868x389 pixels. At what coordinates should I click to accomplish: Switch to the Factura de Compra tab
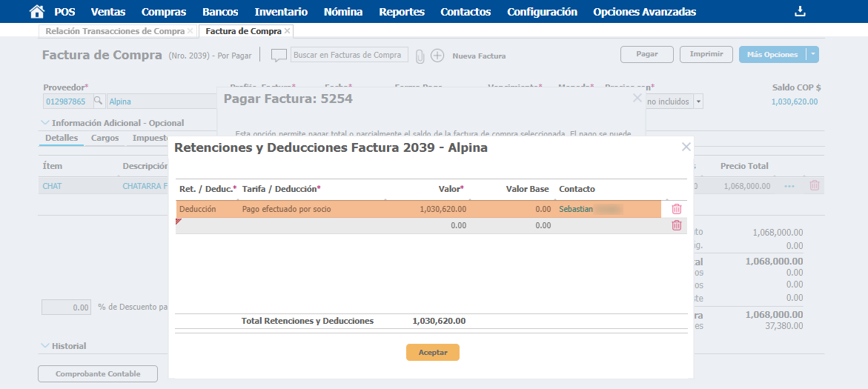click(x=243, y=32)
